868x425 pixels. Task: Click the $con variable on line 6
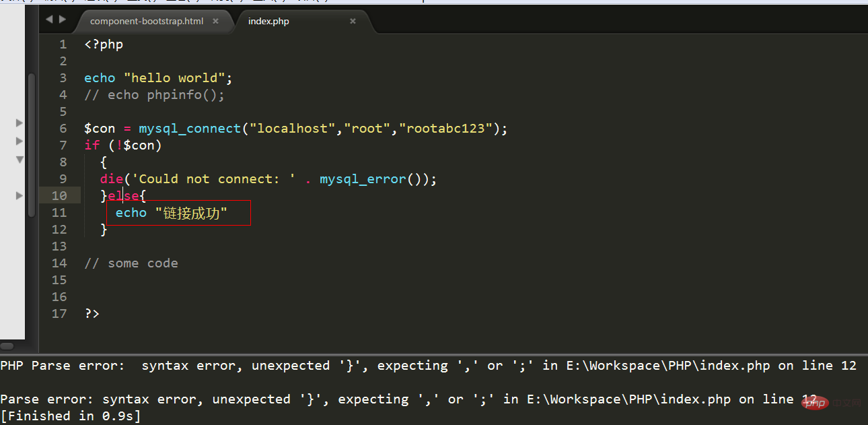[x=100, y=129]
